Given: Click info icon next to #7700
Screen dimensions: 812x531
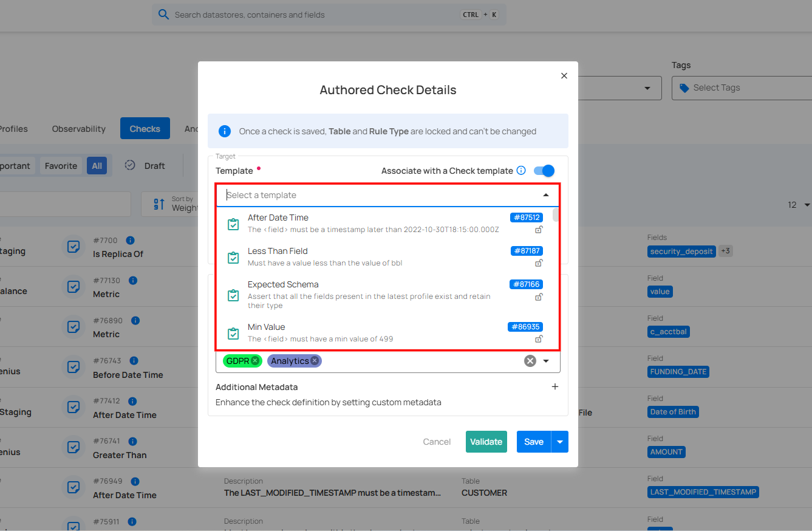Looking at the screenshot, I should click(130, 240).
